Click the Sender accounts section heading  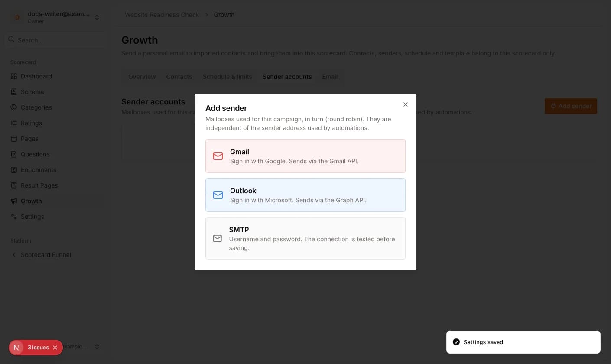(x=153, y=102)
